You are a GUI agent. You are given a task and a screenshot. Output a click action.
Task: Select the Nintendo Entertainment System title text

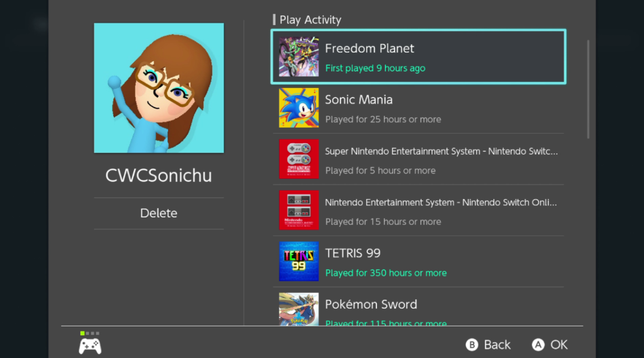coord(441,202)
